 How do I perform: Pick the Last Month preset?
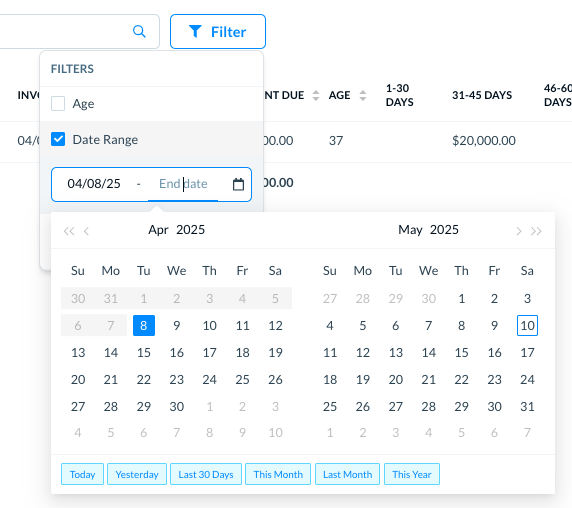click(x=347, y=474)
